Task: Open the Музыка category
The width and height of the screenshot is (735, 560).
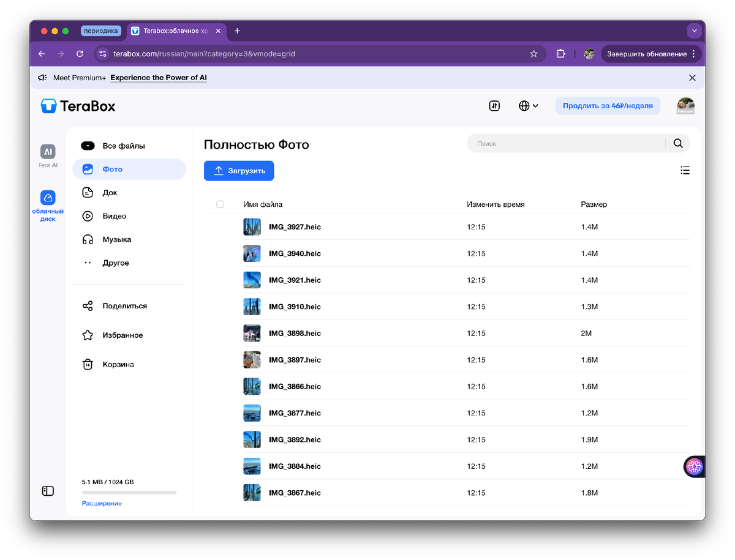Action: pos(129,239)
